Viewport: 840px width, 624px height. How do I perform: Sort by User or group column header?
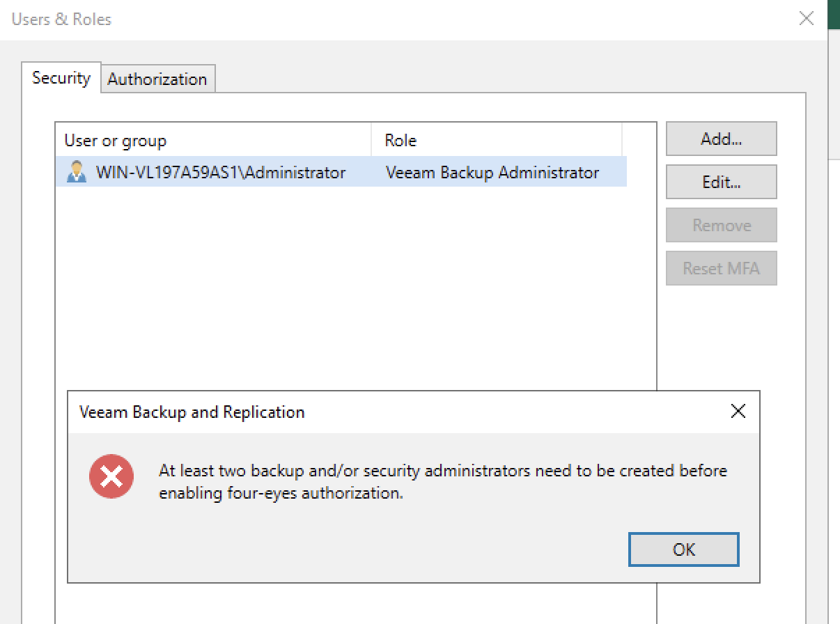tap(213, 141)
